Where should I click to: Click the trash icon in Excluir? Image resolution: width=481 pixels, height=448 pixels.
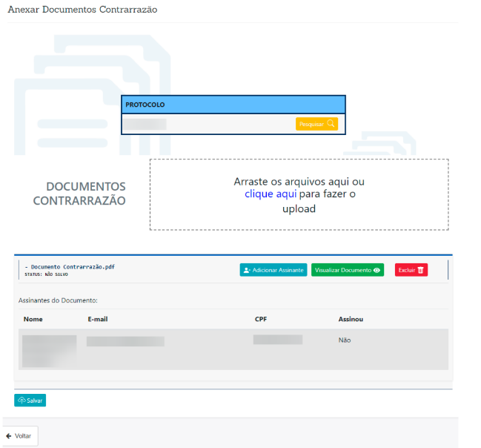click(421, 271)
